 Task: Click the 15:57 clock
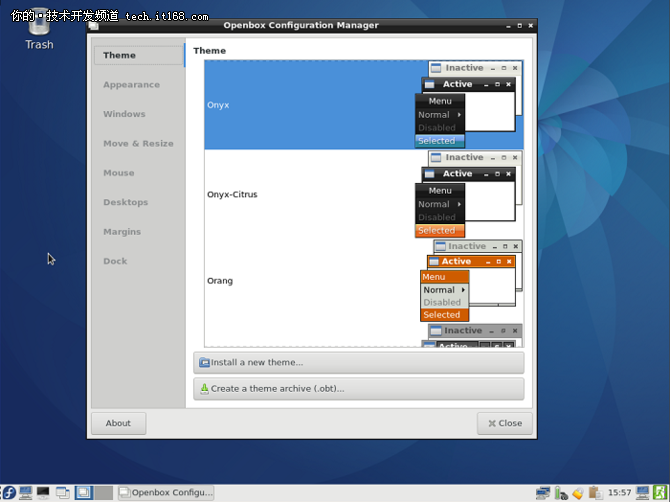click(619, 493)
